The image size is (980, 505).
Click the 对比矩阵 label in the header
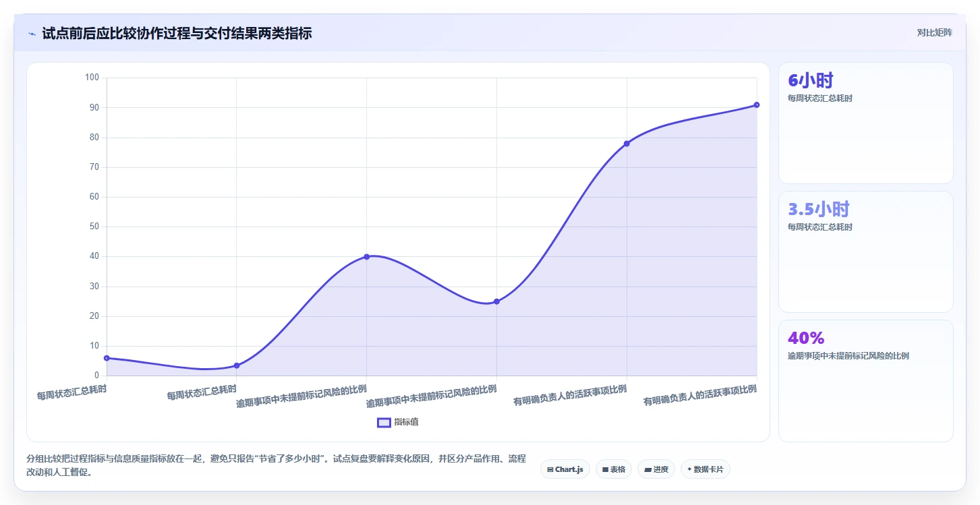tap(934, 32)
